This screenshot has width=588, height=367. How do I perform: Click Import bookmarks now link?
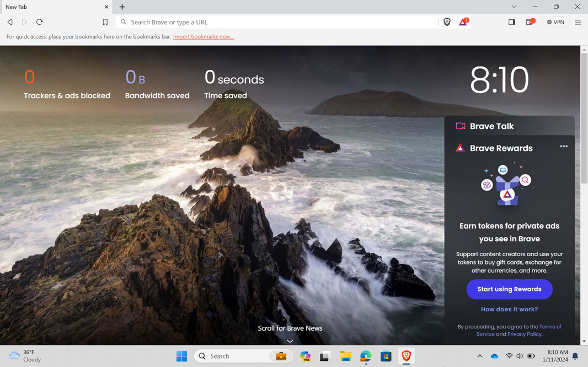pos(203,37)
